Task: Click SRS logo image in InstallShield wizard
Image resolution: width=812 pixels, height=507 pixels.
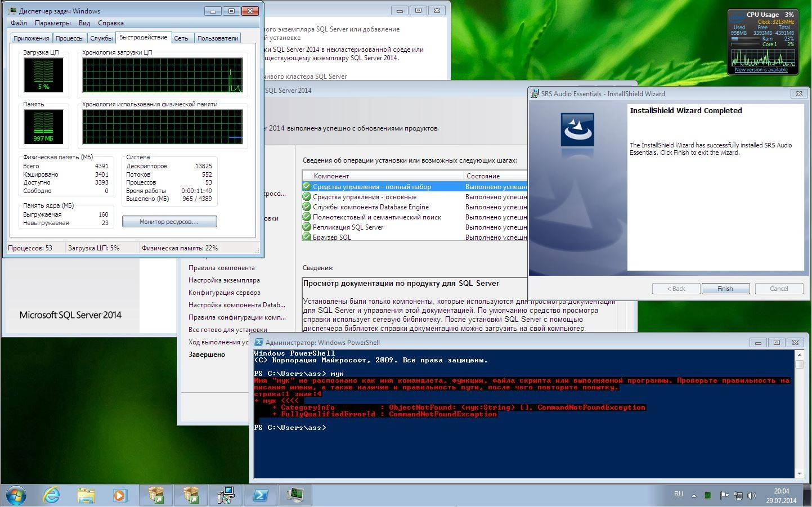Action: [577, 130]
